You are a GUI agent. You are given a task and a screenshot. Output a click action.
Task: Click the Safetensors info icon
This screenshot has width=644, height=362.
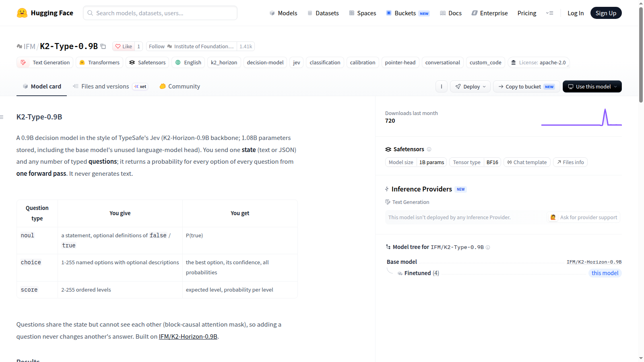429,149
